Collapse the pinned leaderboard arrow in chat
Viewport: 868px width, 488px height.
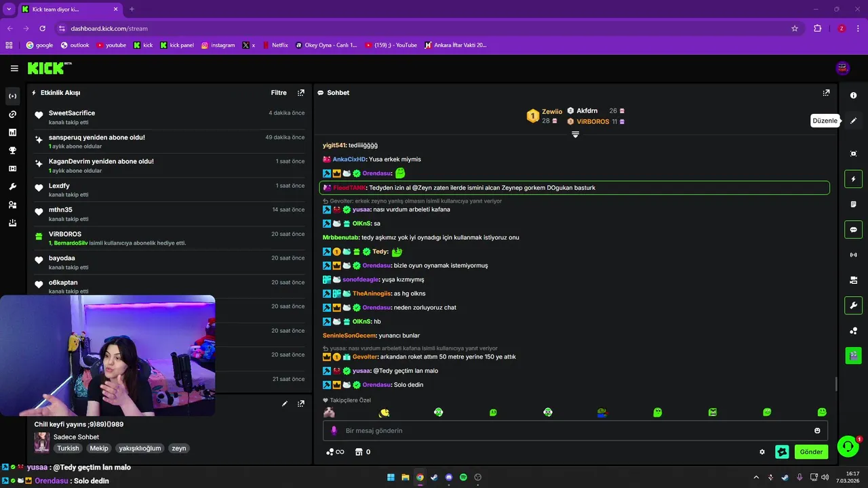coord(575,135)
